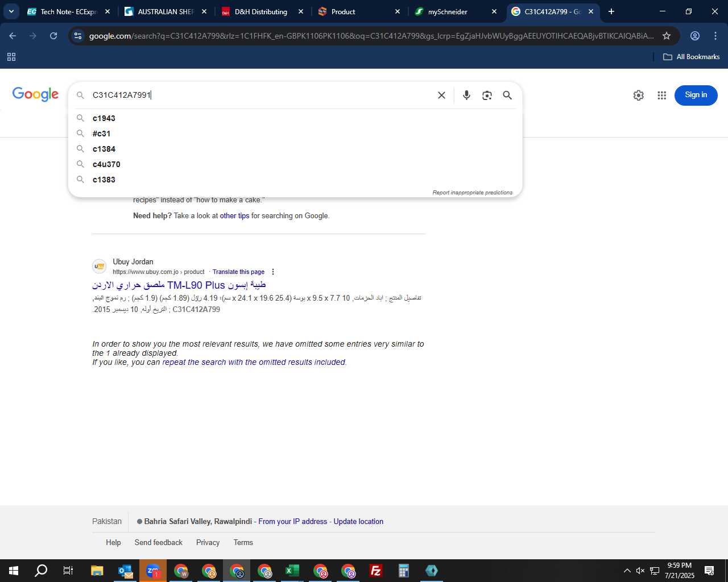Viewport: 728px width, 582px height.
Task: Open Google quick settings gear
Action: pos(639,95)
